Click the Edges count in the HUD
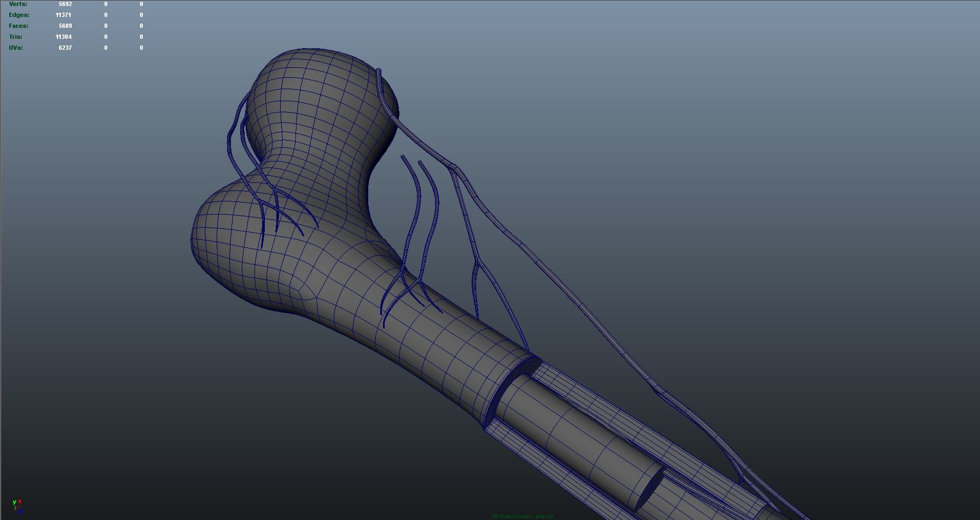This screenshot has height=520, width=980. click(x=64, y=15)
